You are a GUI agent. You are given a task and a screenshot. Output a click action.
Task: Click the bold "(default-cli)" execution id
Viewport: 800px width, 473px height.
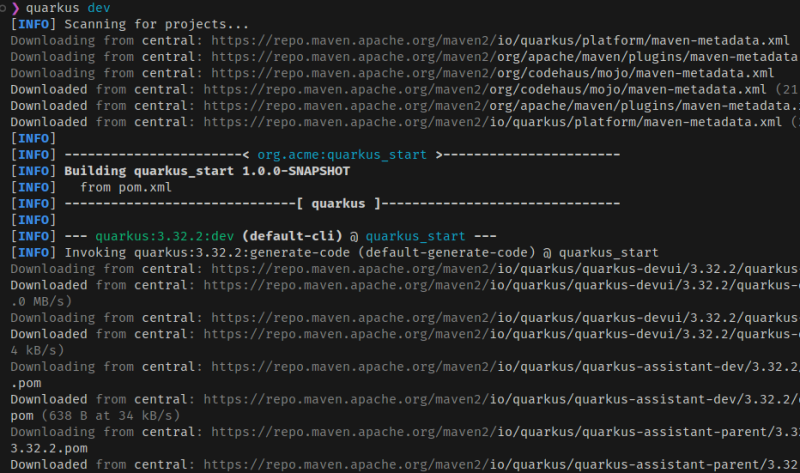point(292,236)
